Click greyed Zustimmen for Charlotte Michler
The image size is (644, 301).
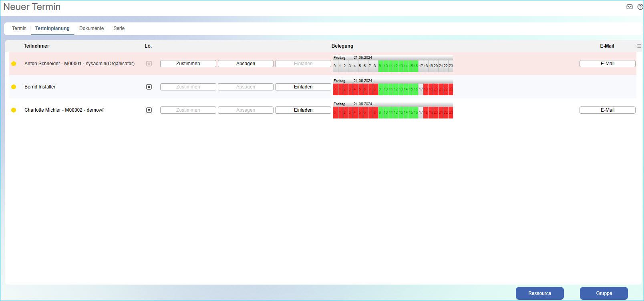coord(188,110)
